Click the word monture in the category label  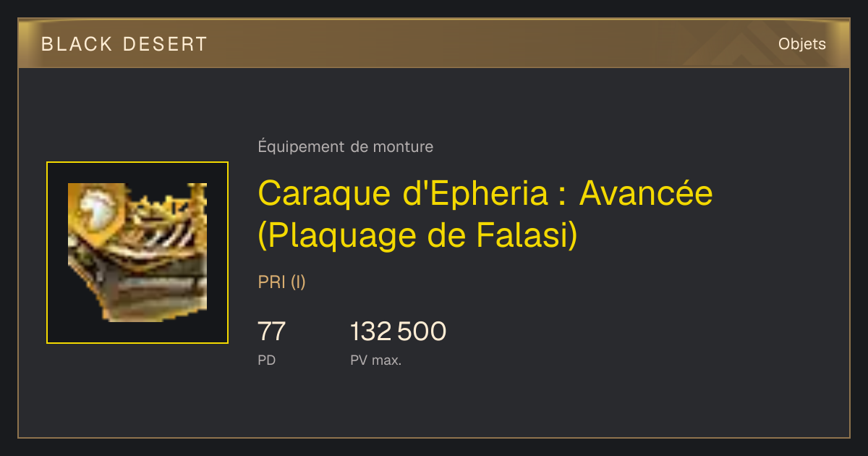[403, 147]
